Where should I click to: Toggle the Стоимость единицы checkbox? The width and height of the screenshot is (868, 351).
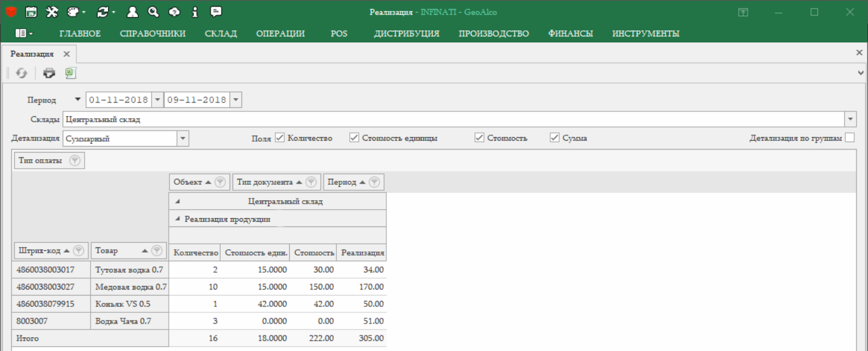pos(354,138)
